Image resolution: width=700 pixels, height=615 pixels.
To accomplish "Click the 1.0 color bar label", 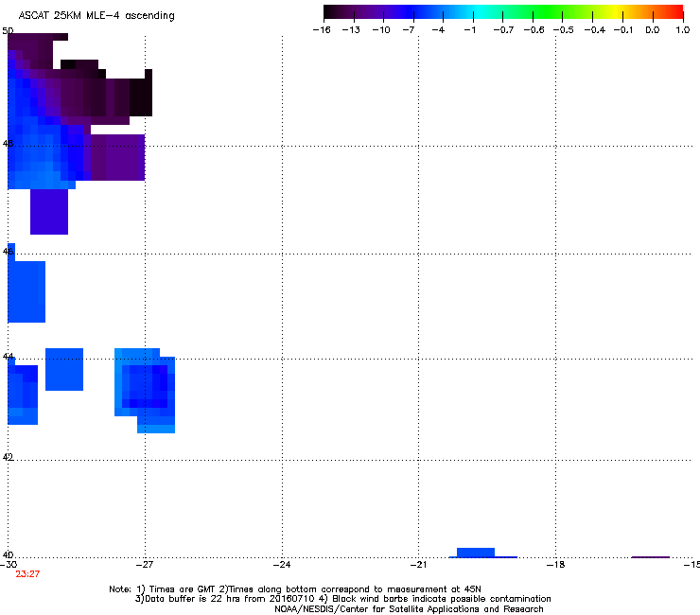I will pyautogui.click(x=683, y=30).
